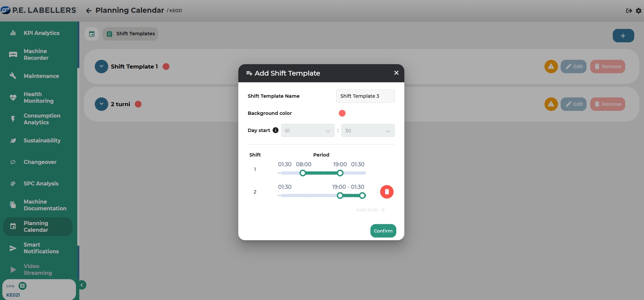The image size is (644, 300).
Task: Delete shift 2 with red trash icon
Action: [387, 192]
